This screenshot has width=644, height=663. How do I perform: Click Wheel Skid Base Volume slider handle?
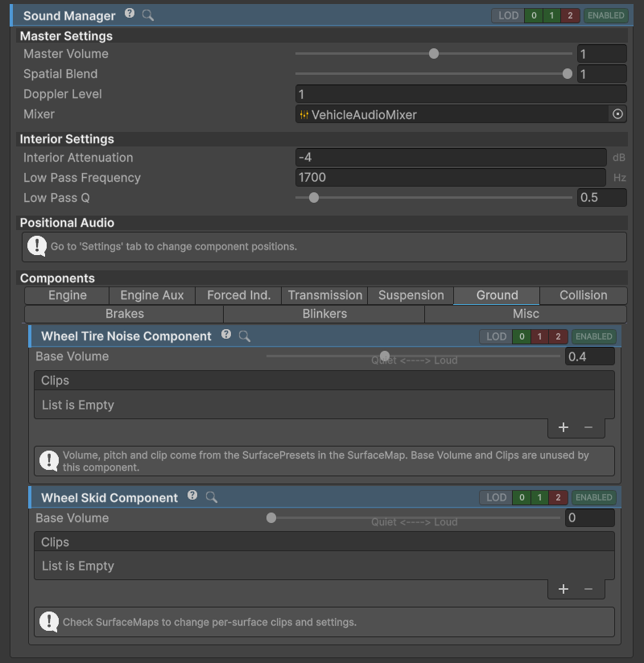271,518
